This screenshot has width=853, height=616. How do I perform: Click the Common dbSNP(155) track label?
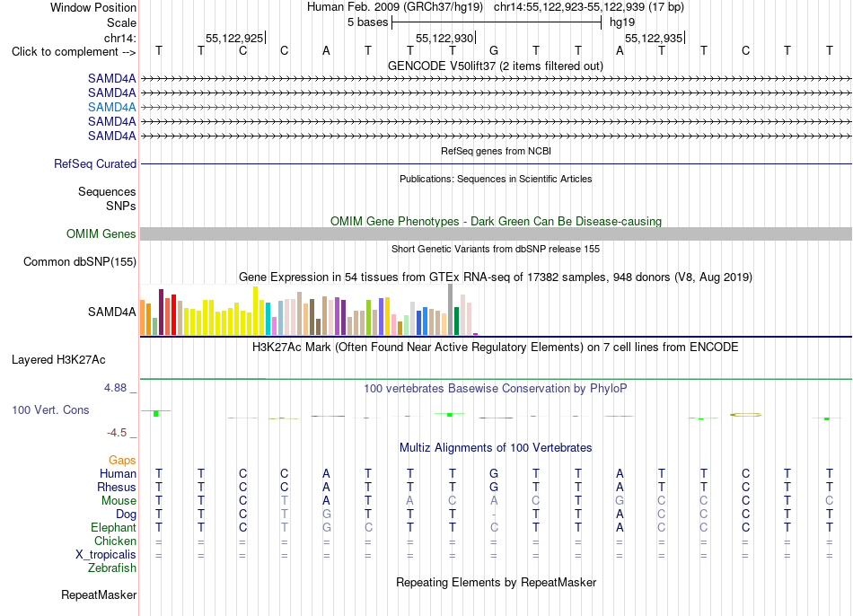(x=79, y=261)
